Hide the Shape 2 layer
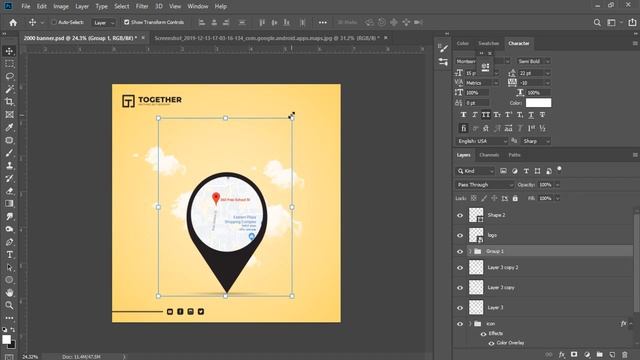The image size is (640, 360). [x=460, y=216]
